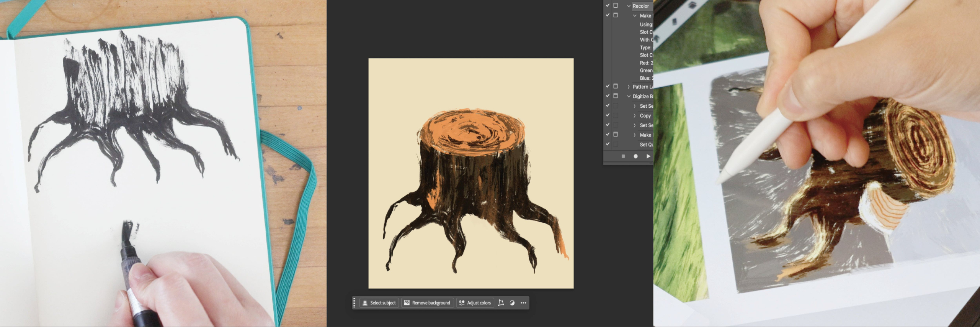Disable the Digitize action checkmark

click(x=608, y=96)
